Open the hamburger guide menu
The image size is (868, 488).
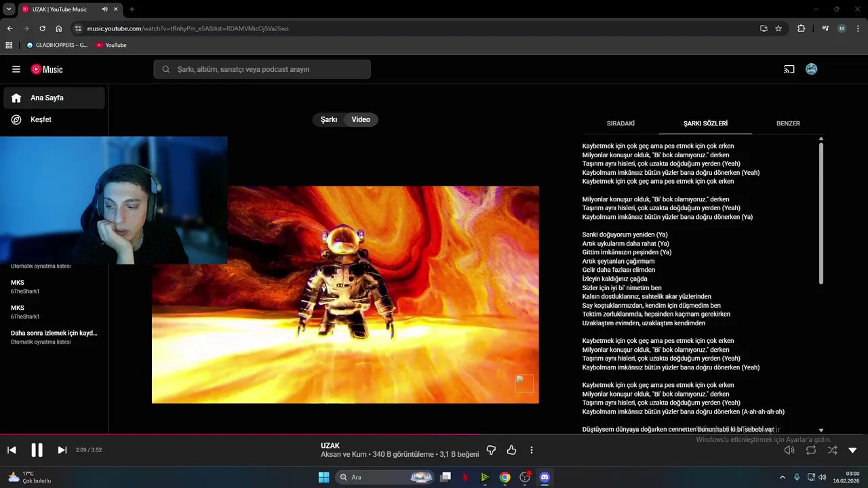[16, 69]
